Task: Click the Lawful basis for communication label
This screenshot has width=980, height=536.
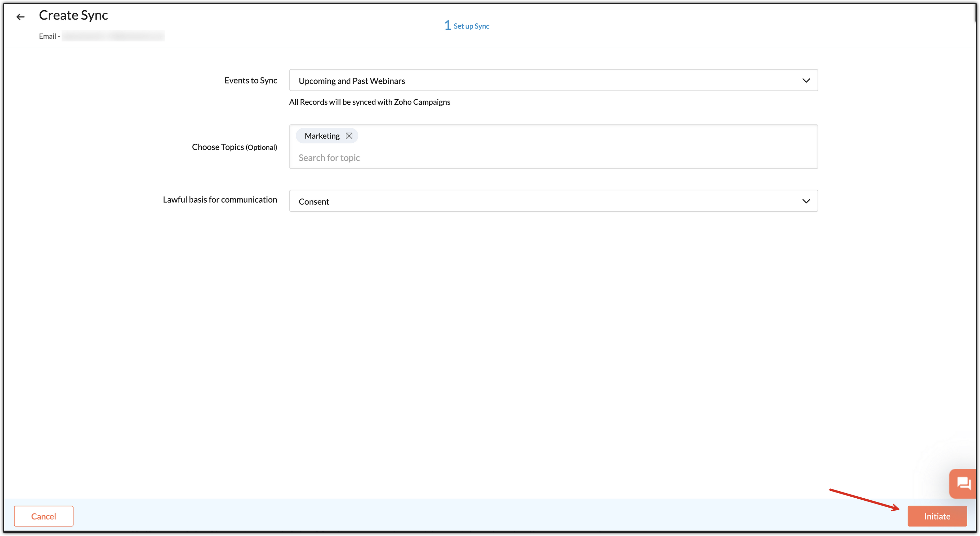Action: [x=220, y=200]
